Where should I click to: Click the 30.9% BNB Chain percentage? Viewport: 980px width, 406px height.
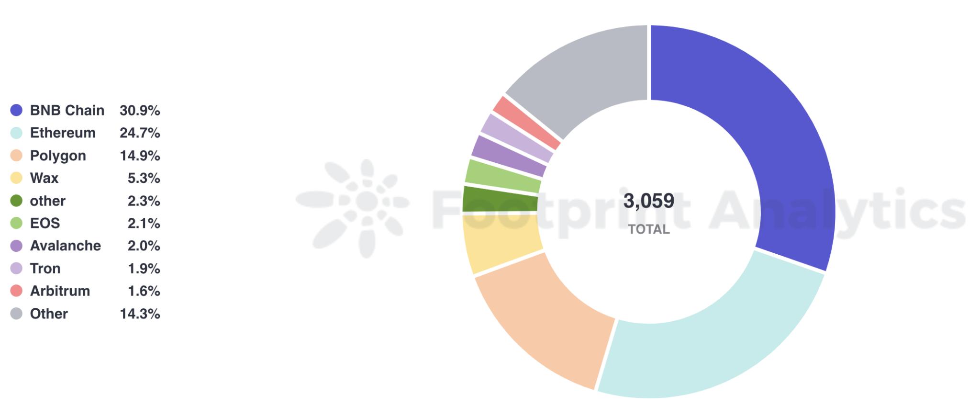click(x=140, y=110)
